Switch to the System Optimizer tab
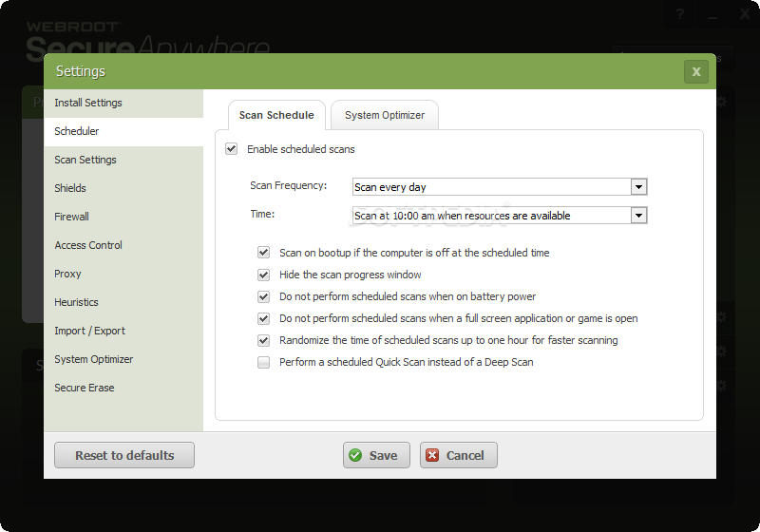Viewport: 760px width, 532px height. click(385, 115)
